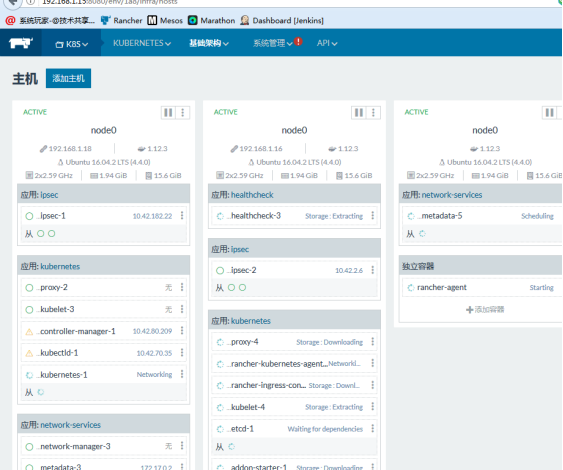Open the healthcheck stack link
The width and height of the screenshot is (563, 470).
point(252,195)
